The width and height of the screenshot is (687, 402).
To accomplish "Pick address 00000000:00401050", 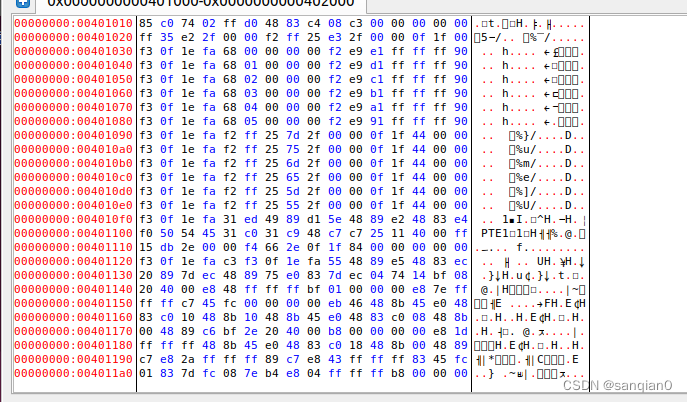I will coord(73,79).
